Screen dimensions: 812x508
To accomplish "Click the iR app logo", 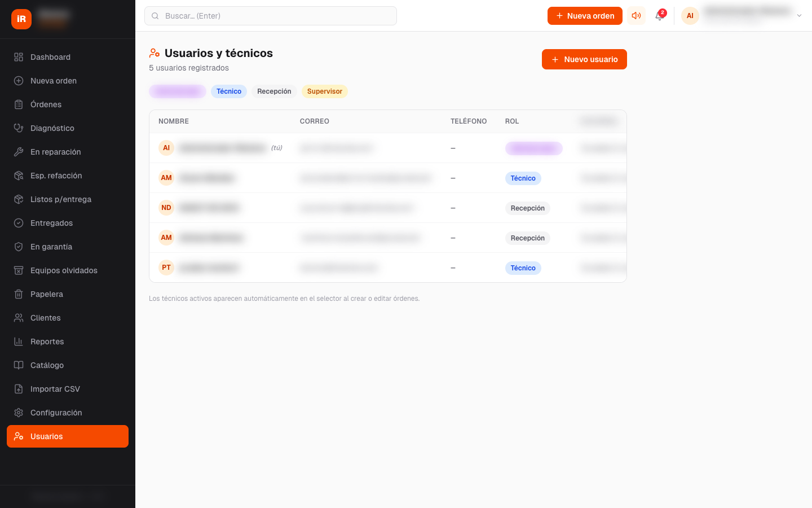I will (21, 19).
